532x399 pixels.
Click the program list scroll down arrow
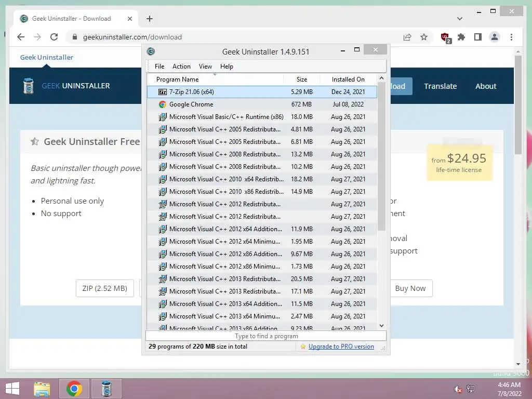pos(381,326)
